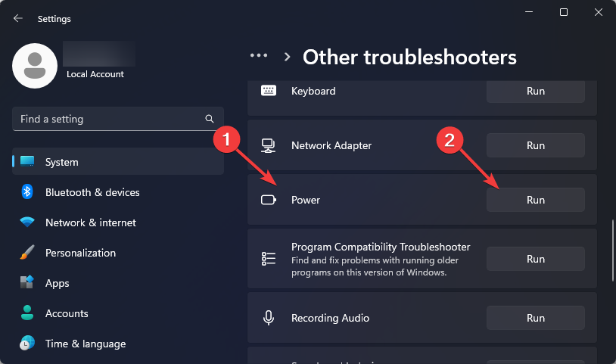Viewport: 616px width, 364px height.
Task: Click the user profile avatar
Action: 35,66
